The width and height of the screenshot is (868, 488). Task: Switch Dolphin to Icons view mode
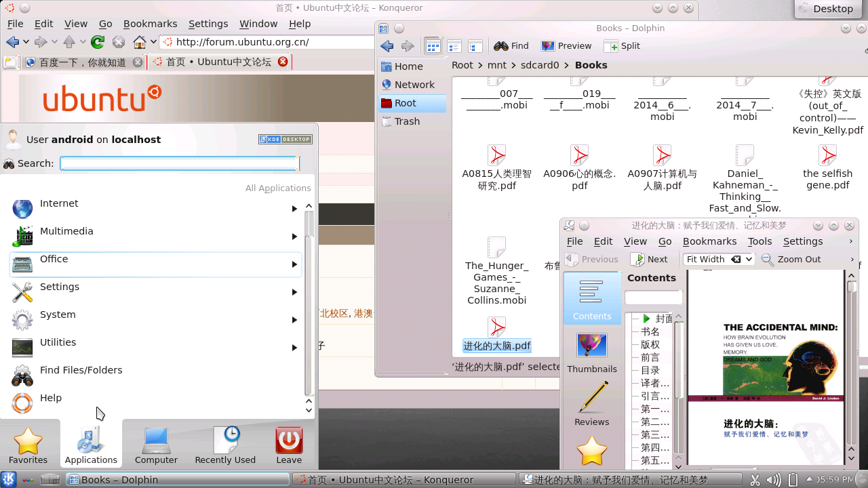click(x=433, y=46)
